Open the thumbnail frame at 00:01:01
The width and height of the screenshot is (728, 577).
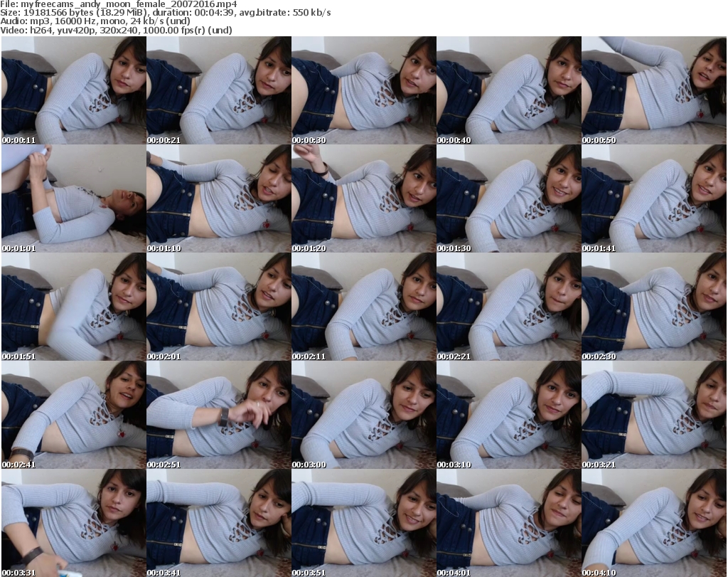tap(74, 198)
